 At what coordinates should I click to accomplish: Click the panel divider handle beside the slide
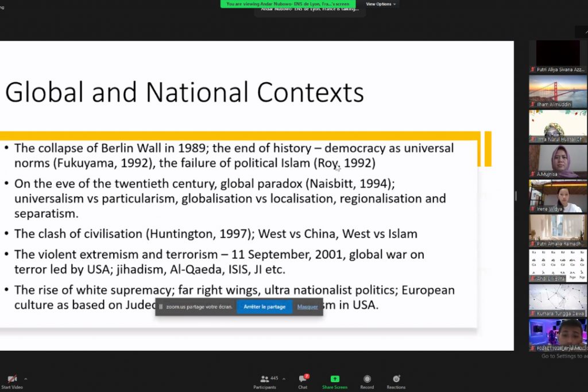point(516,196)
